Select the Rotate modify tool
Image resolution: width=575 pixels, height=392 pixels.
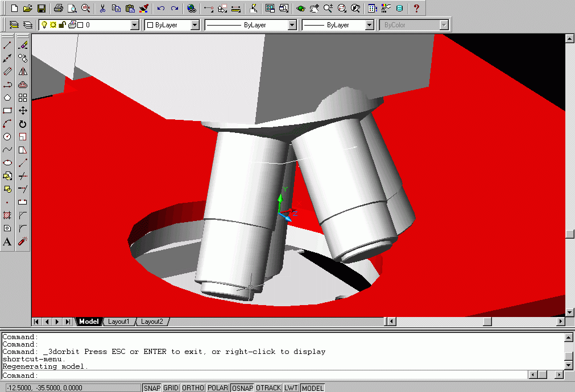click(x=23, y=124)
